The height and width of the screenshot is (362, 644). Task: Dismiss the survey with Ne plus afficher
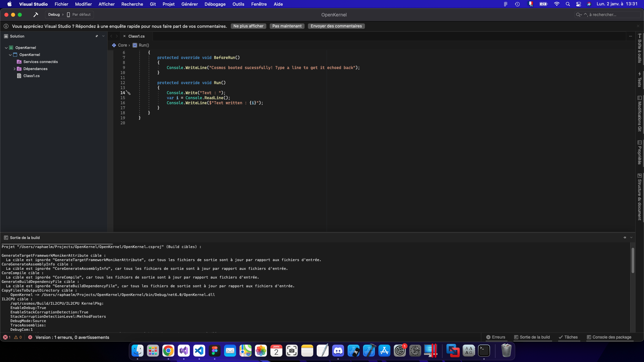pyautogui.click(x=248, y=26)
